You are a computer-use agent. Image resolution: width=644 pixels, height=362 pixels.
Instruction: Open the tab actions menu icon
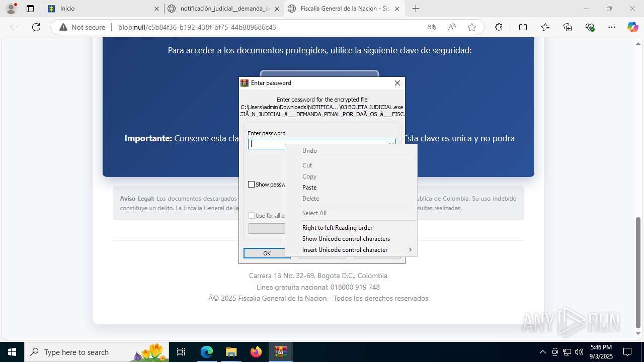click(x=30, y=9)
